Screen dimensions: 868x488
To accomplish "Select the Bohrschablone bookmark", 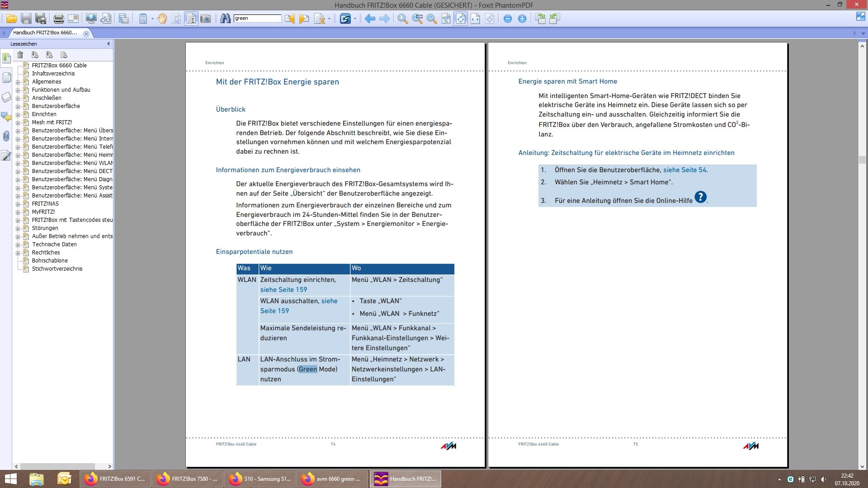I will [x=50, y=261].
